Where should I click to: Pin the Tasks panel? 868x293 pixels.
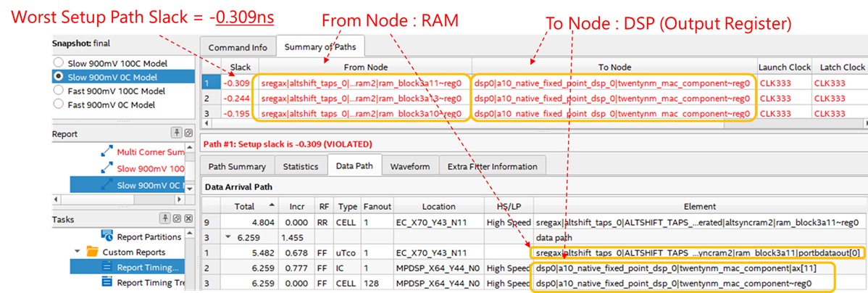[167, 218]
